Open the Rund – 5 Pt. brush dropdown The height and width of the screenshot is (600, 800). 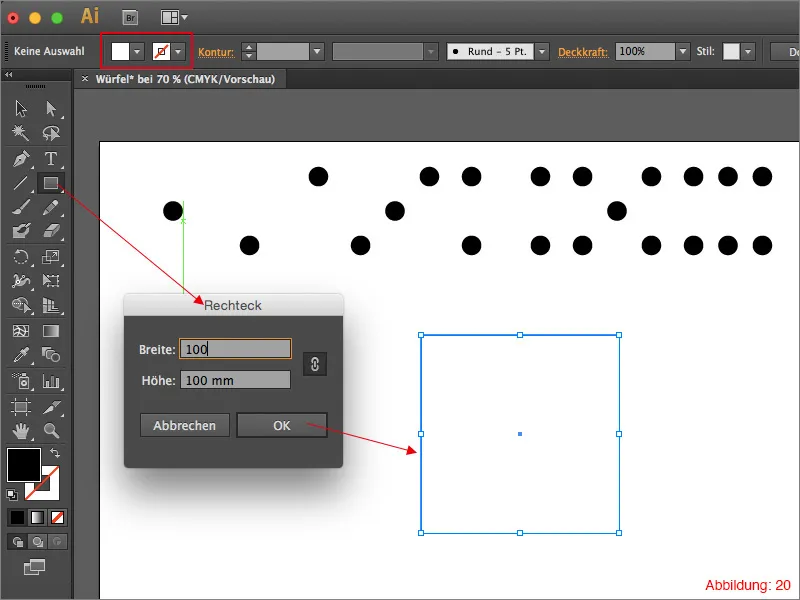(x=542, y=52)
